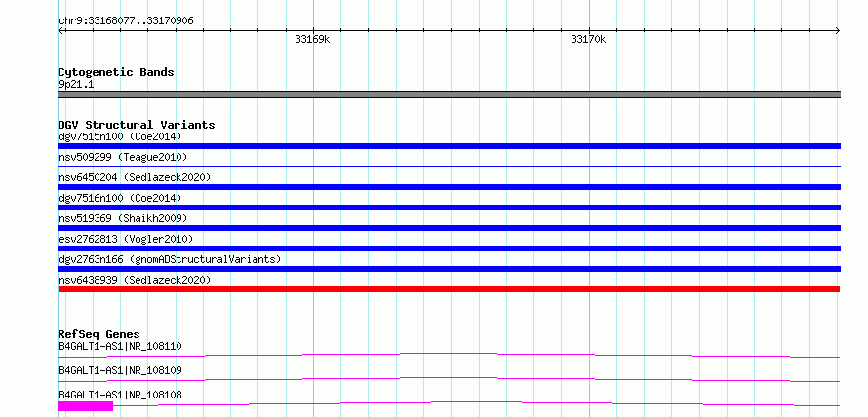
Task: Click the left arrow end of ruler
Action: point(60,31)
